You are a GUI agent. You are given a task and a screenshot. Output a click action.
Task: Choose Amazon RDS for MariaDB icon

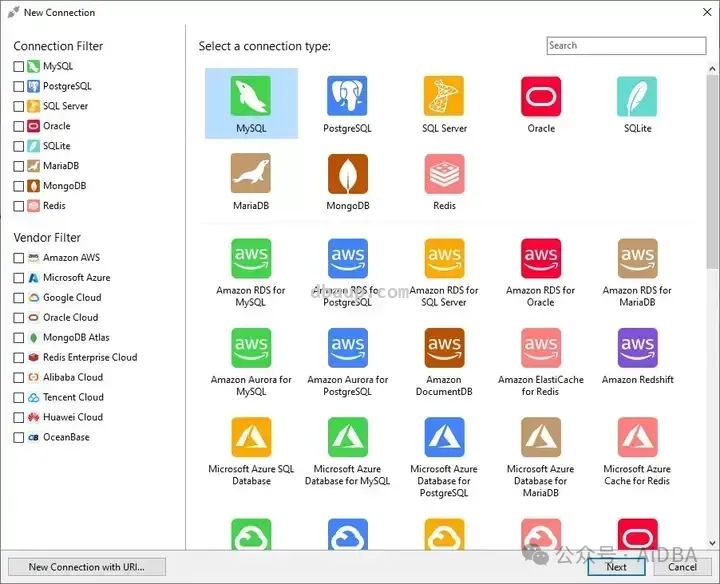pos(637,258)
